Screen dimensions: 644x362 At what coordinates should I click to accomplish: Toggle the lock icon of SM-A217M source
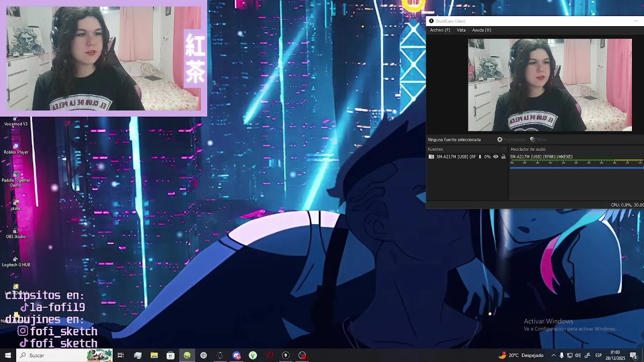(503, 157)
